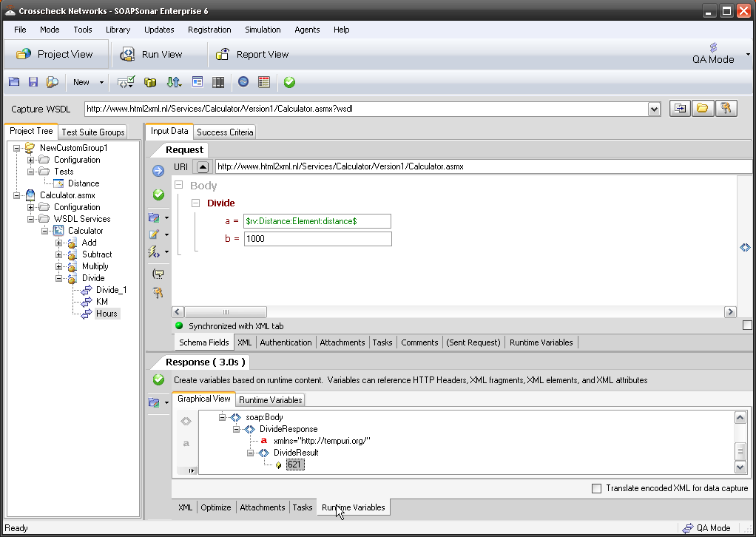The width and height of the screenshot is (756, 537).
Task: Click the blue angle-brackets icon at right edge
Action: point(745,247)
